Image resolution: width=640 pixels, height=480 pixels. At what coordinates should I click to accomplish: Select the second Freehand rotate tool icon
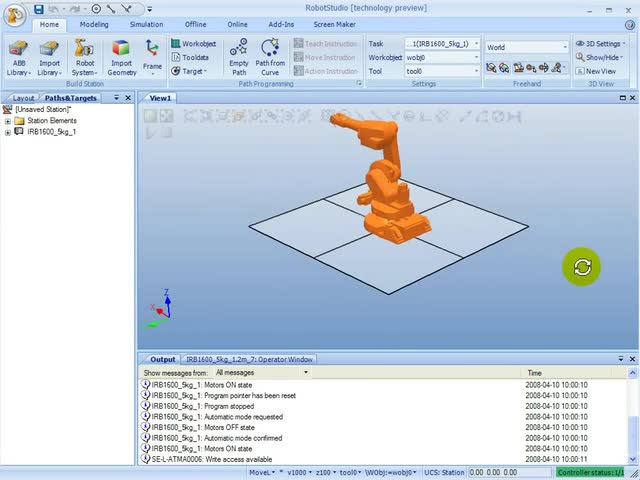click(x=504, y=68)
